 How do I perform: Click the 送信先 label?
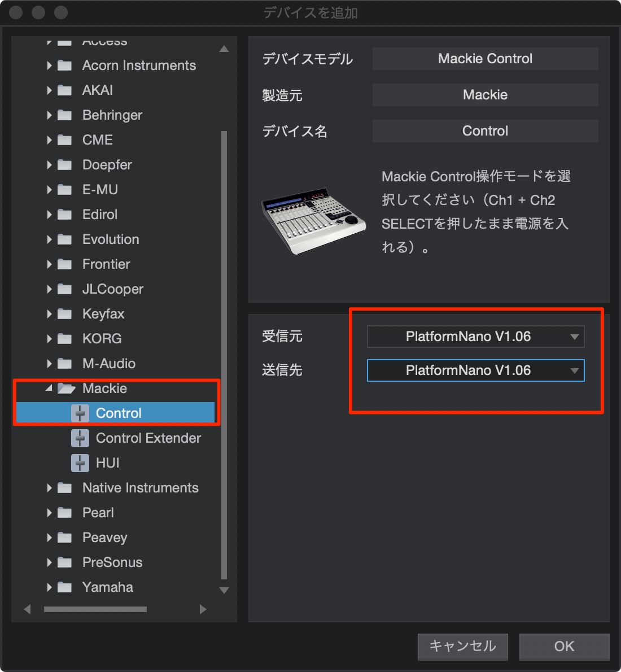[282, 370]
